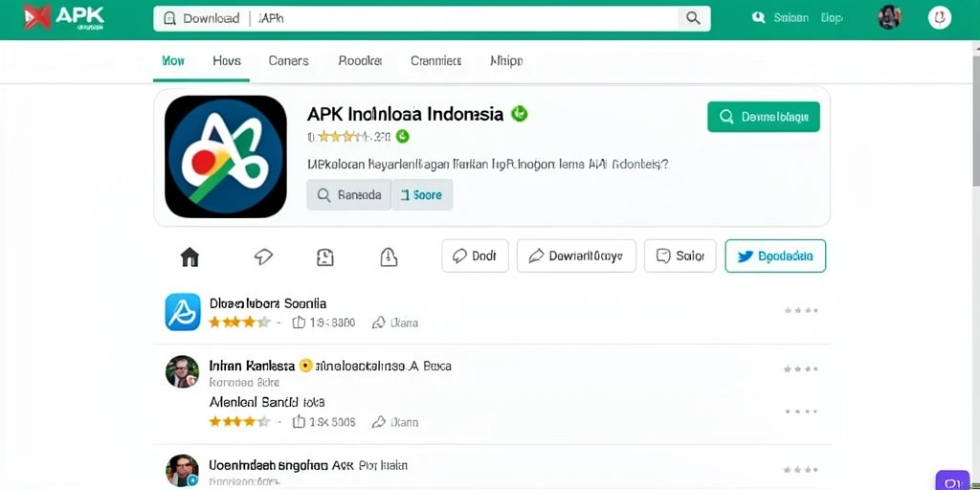Open the blue app icon for Dlosen lubora Soonlia
The height and width of the screenshot is (490, 980).
click(183, 312)
